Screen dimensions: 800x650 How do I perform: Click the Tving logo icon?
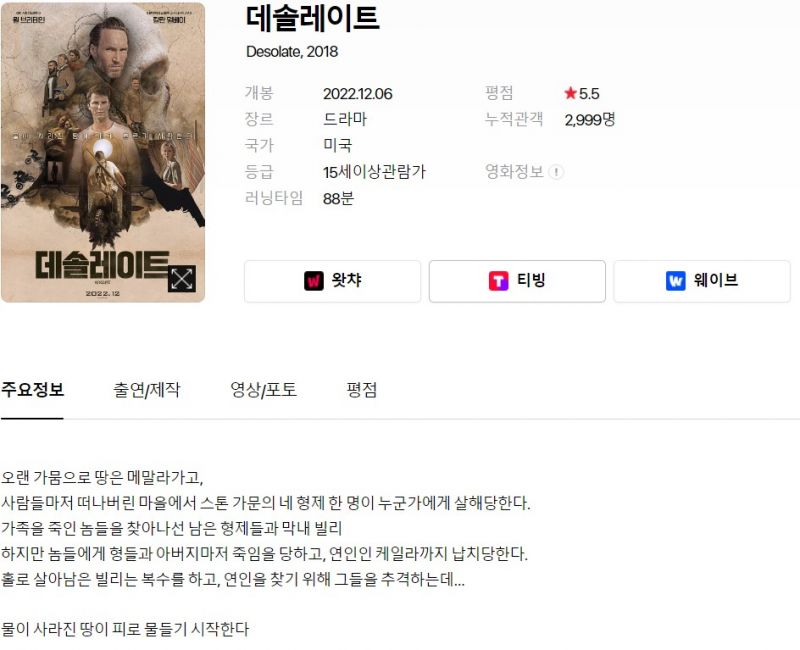click(x=498, y=281)
